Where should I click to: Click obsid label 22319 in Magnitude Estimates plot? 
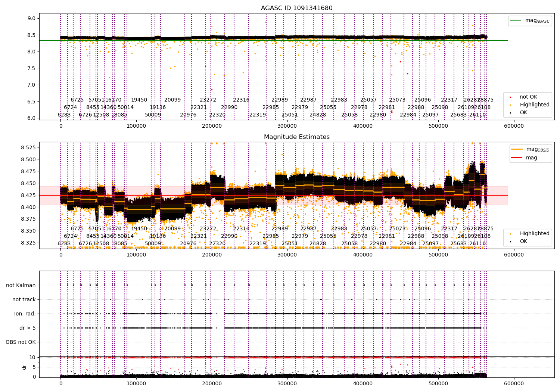pos(258,244)
